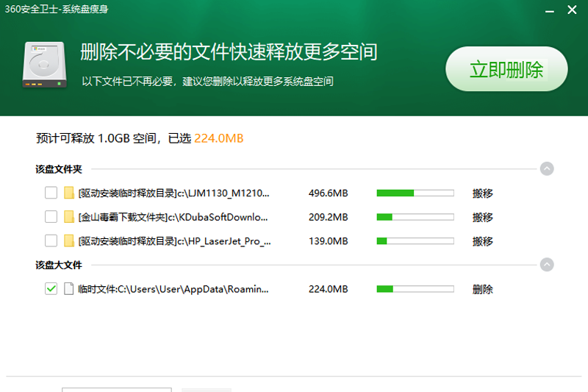Click the 360安全卫士-系统盘瘦身 window title
588x392 pixels.
[x=57, y=9]
